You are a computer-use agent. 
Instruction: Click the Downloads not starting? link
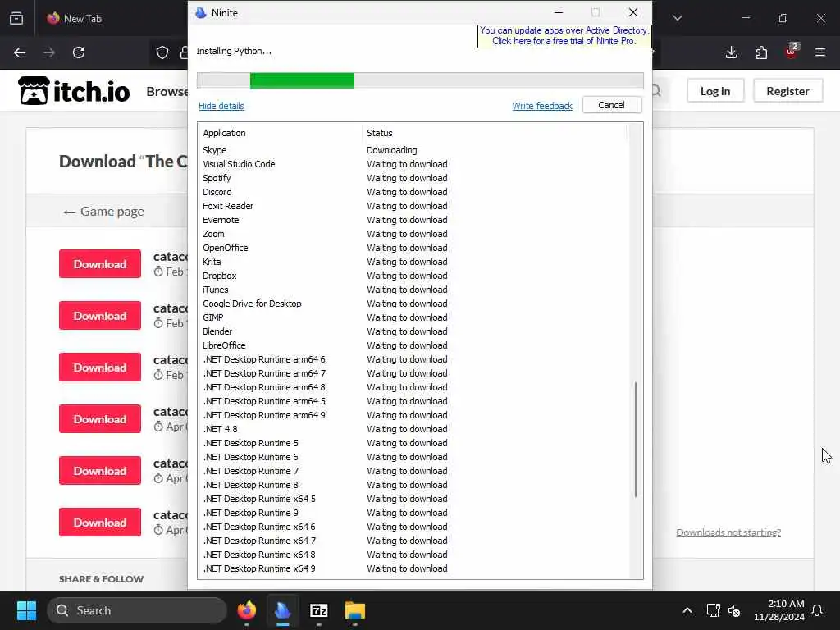coord(728,532)
